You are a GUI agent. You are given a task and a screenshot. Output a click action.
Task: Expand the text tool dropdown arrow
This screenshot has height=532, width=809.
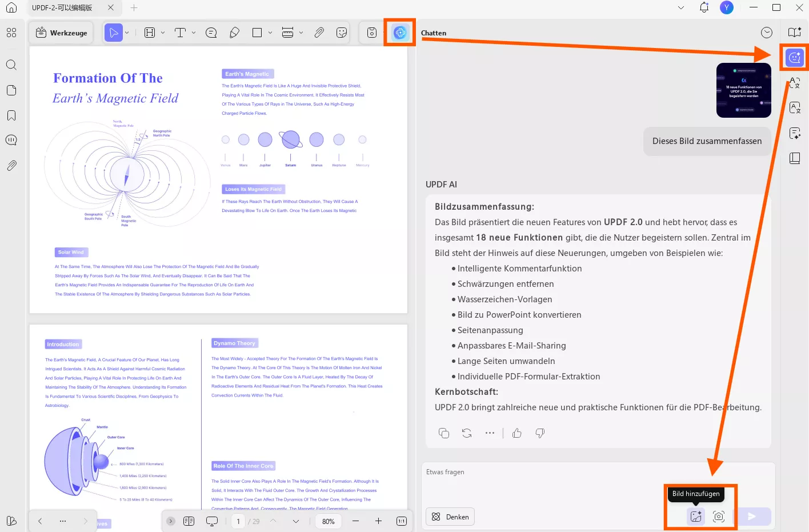[194, 33]
